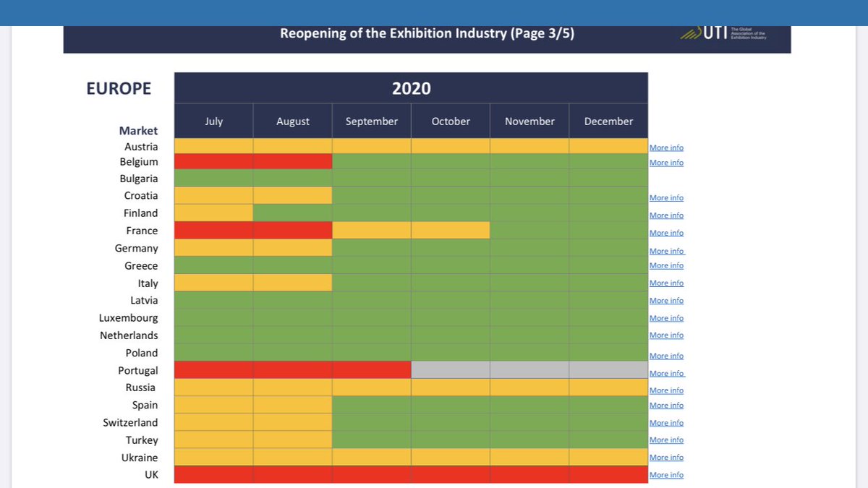The image size is (868, 488).
Task: Select the Latvia market label
Action: tap(145, 300)
